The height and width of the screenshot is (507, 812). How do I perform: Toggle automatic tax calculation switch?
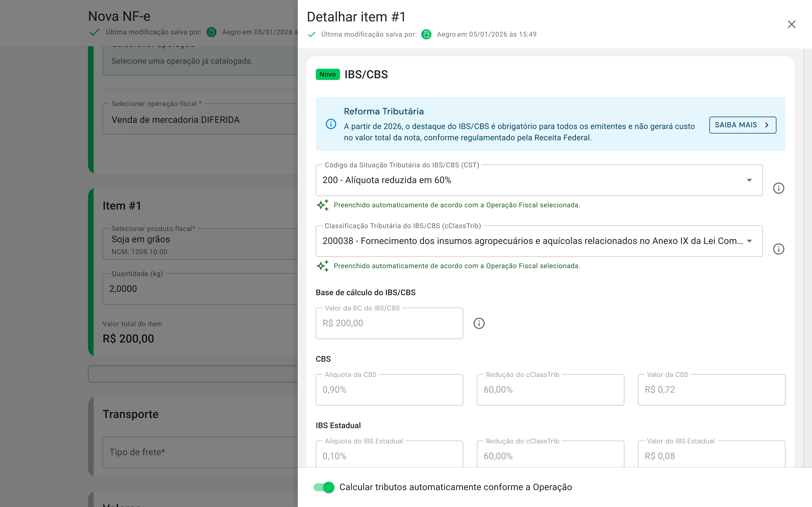(x=324, y=487)
